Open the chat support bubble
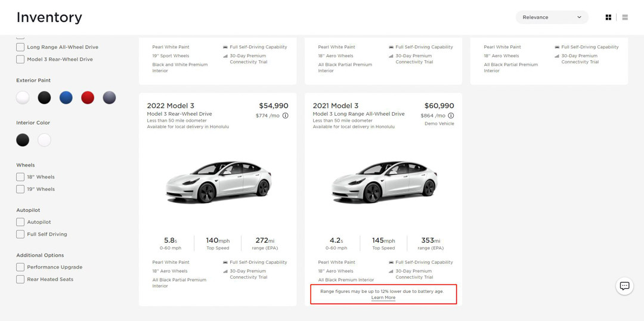 pos(624,286)
